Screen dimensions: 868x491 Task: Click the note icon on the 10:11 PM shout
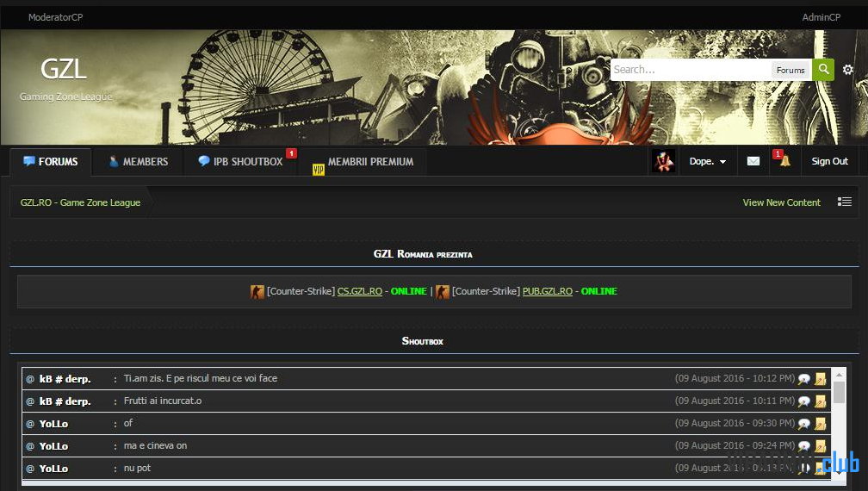pos(821,401)
